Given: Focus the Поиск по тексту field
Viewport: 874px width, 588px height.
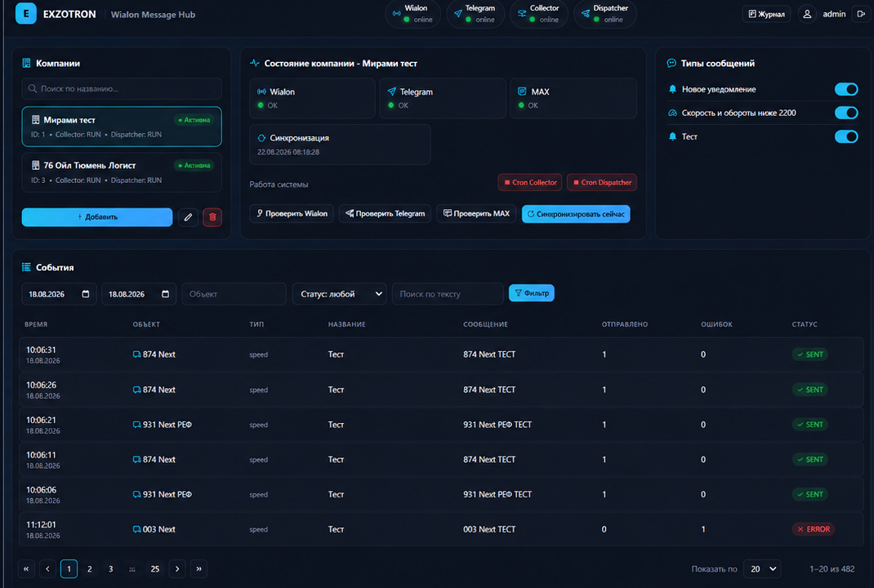Looking at the screenshot, I should (x=448, y=294).
